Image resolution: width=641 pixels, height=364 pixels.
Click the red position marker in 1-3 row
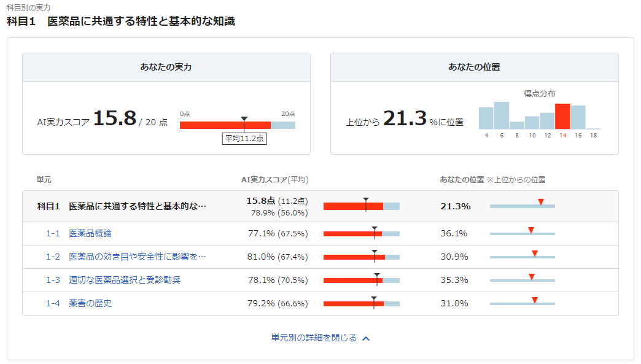[532, 277]
